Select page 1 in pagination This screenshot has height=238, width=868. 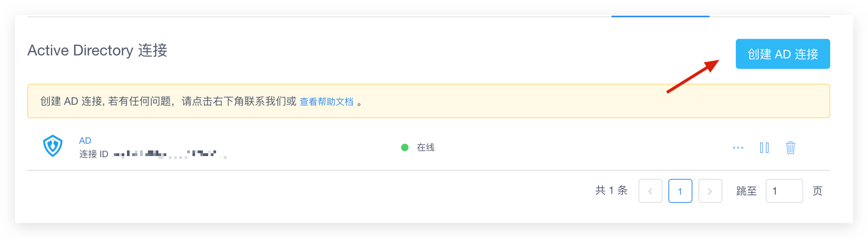[x=680, y=191]
